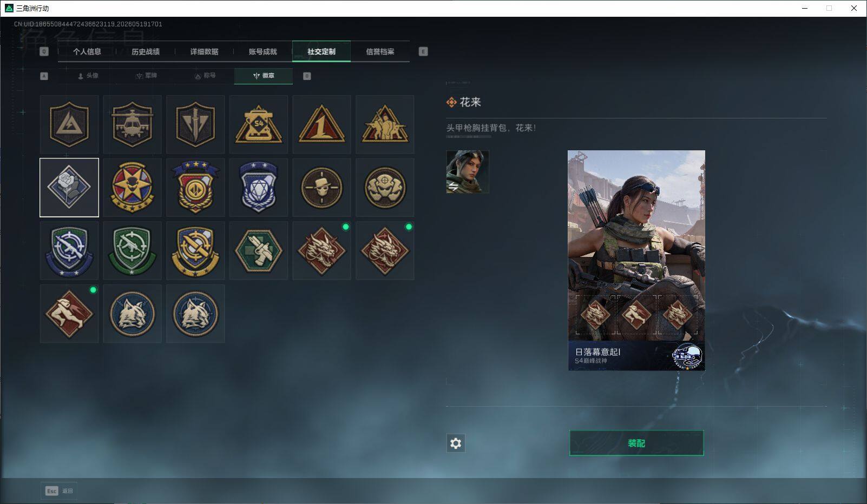Click the Esc 返回 back button

click(x=59, y=491)
